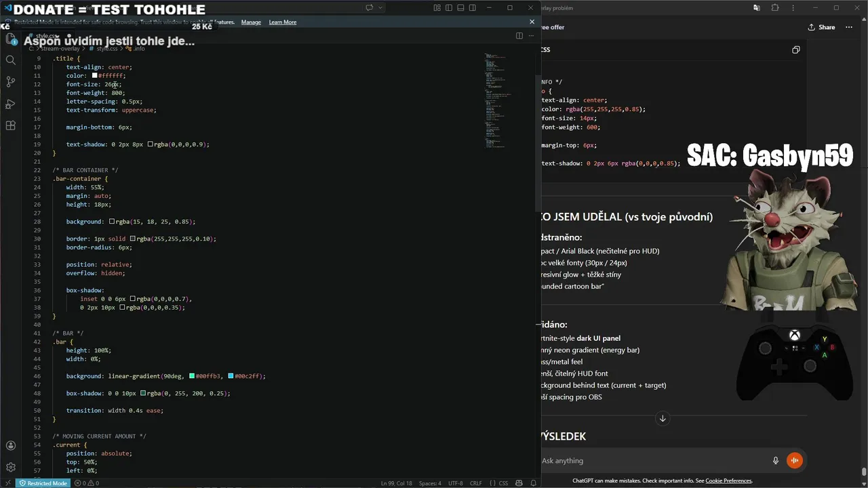Click the microphone dictate icon in ChatGPT
This screenshot has height=488, width=868.
pos(776,461)
